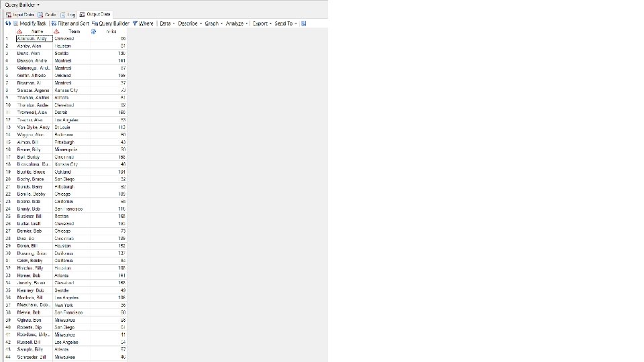The width and height of the screenshot is (644, 362).
Task: Select the cell 'Bell, Buddy'
Action: [x=34, y=157]
